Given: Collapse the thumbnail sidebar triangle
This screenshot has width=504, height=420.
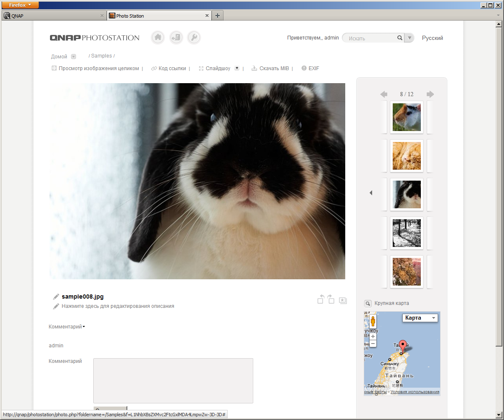Looking at the screenshot, I should 371,193.
